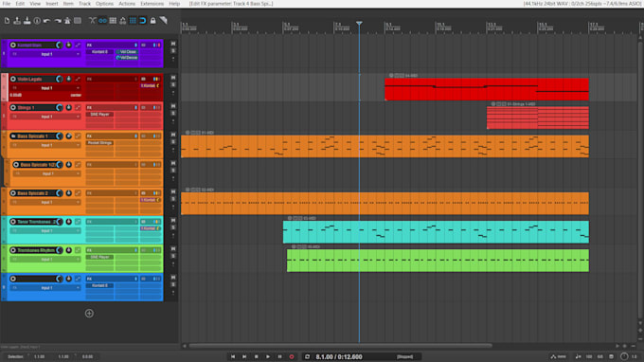Click the horizontal scrollbar below arrange view
Screen dimensions: 644x362
click(x=340, y=346)
